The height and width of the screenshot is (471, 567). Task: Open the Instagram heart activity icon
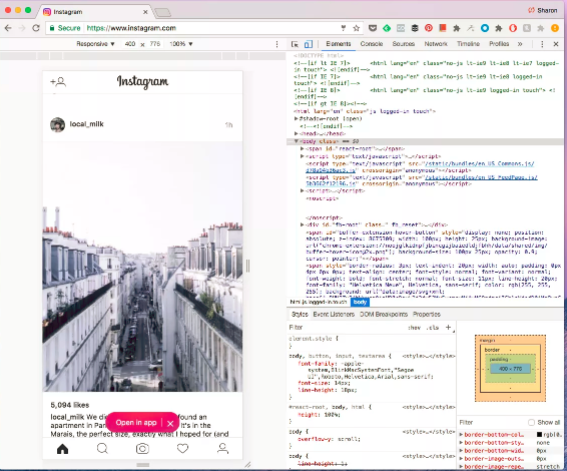point(183,449)
